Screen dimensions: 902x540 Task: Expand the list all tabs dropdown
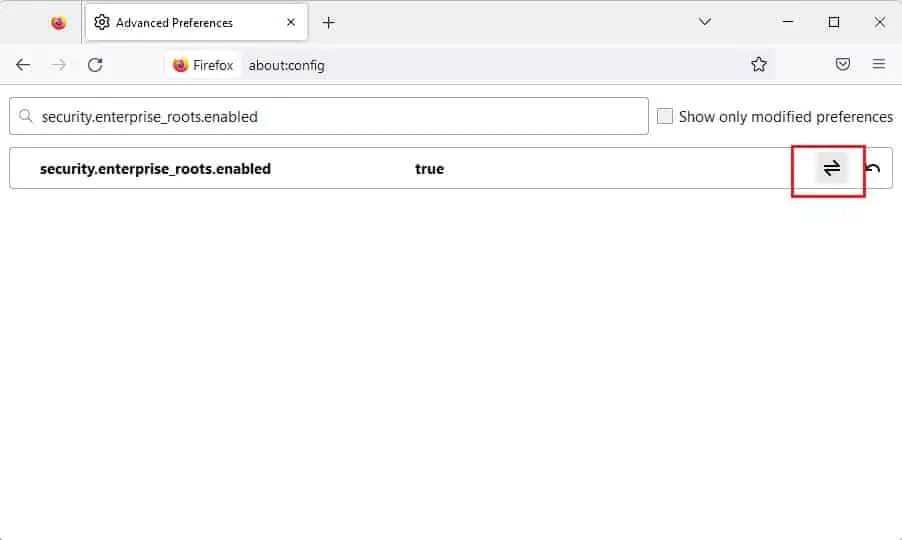click(705, 22)
